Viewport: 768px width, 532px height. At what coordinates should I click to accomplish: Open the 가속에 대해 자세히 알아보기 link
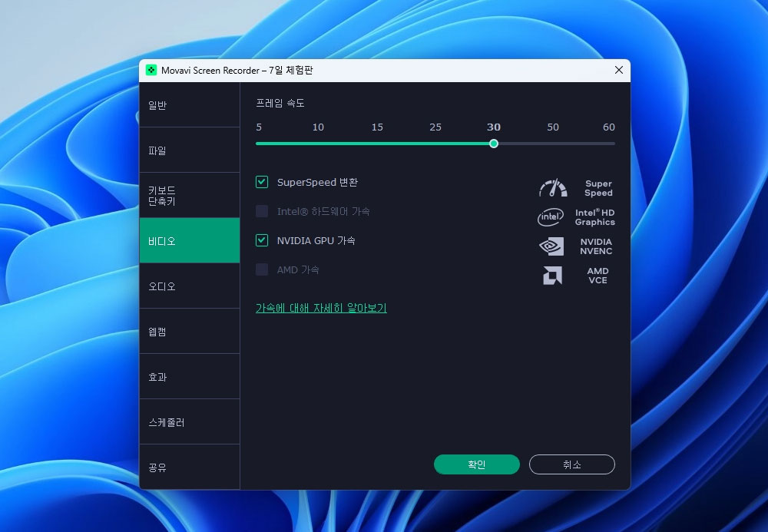tap(321, 308)
